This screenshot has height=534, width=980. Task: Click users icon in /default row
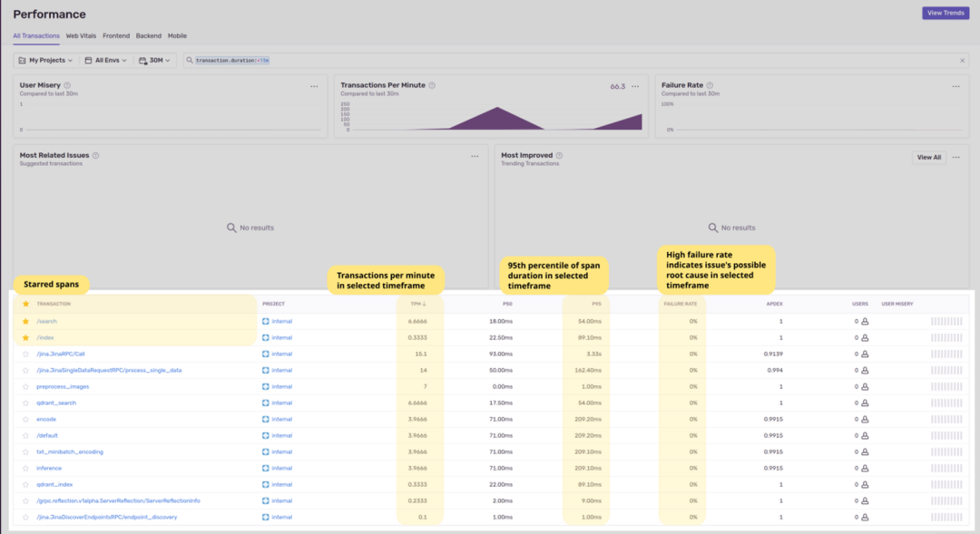865,435
